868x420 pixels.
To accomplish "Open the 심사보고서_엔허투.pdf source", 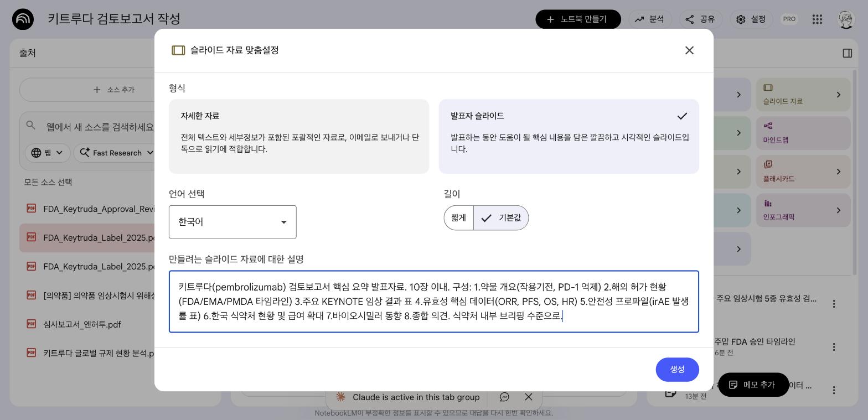I will point(82,324).
